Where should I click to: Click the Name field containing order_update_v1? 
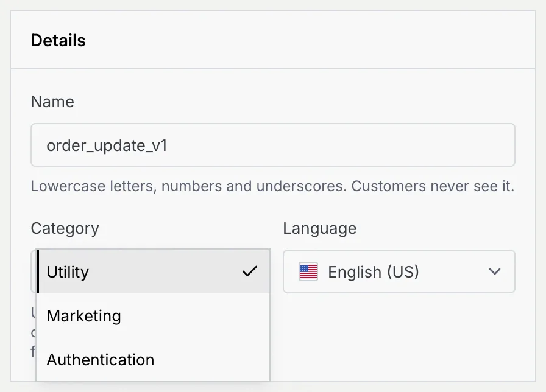pyautogui.click(x=272, y=145)
